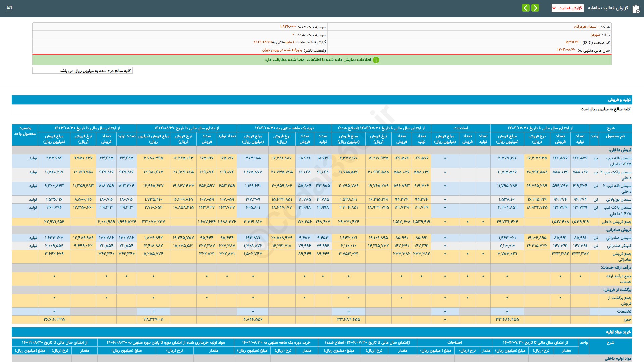Click the وضعیت محصول-واحد column header
Screen dimensions: 644x362
pyautogui.click(x=25, y=131)
